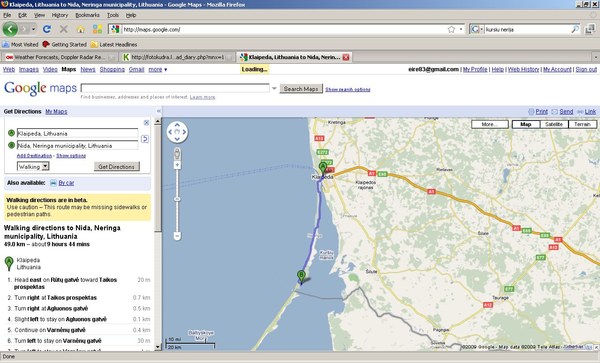Click the map zoom slider track

click(x=177, y=199)
